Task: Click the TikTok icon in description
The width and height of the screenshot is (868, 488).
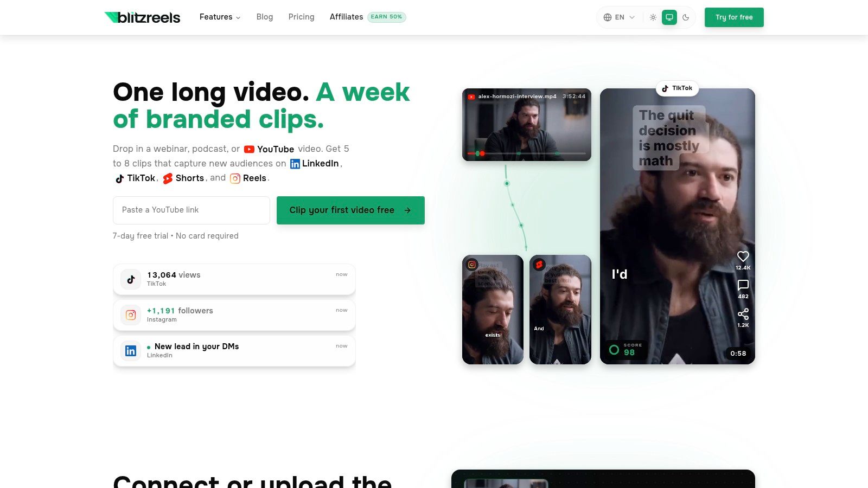Action: point(119,178)
